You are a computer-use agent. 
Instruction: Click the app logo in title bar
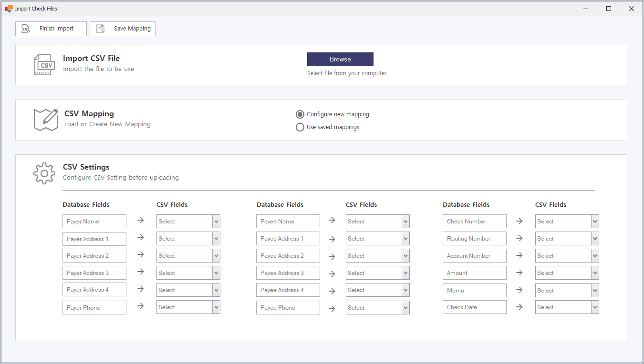point(9,9)
